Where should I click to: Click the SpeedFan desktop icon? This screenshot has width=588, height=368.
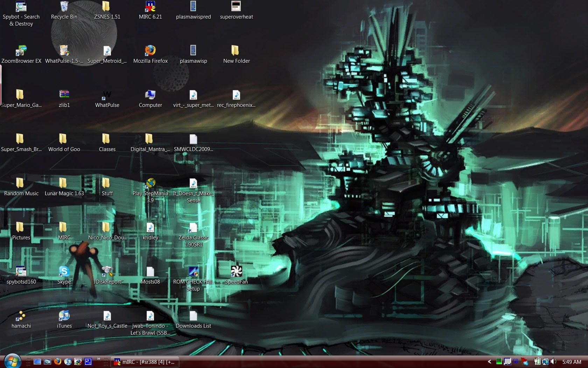(x=236, y=272)
